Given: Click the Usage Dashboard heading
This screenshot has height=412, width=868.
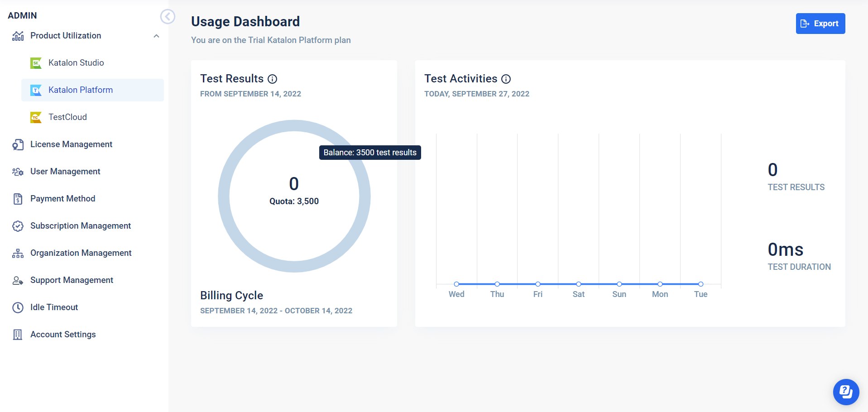Looking at the screenshot, I should click(x=245, y=21).
